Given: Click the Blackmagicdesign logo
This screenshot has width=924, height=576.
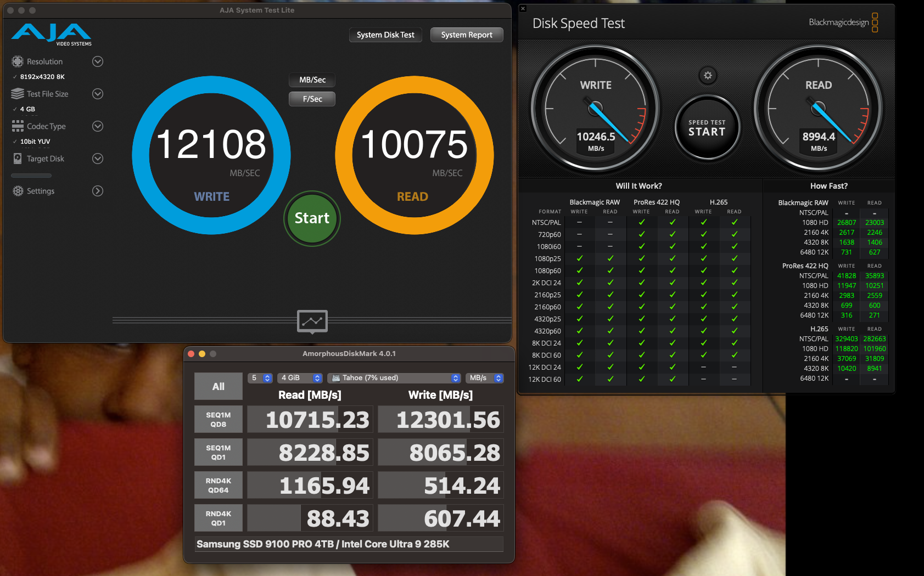Looking at the screenshot, I should pyautogui.click(x=843, y=22).
